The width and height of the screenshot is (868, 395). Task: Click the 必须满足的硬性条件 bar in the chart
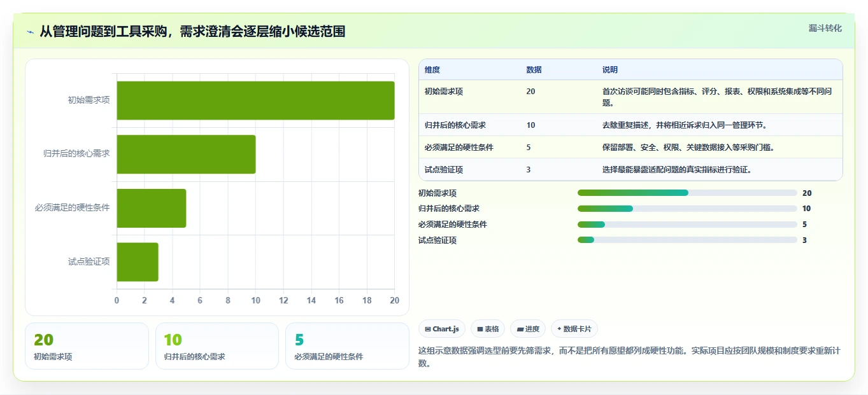pos(152,208)
